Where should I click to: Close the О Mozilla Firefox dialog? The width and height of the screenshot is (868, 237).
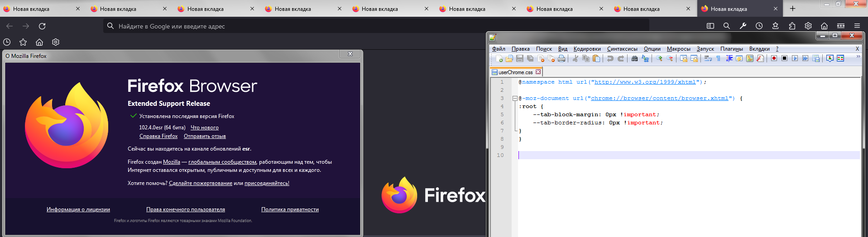[350, 54]
